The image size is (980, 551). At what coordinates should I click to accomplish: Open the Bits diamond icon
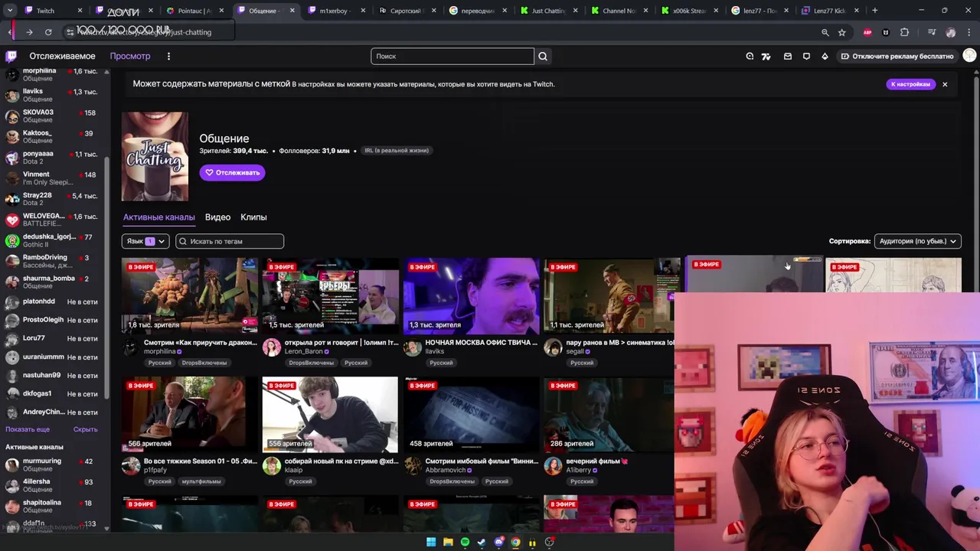tap(825, 56)
